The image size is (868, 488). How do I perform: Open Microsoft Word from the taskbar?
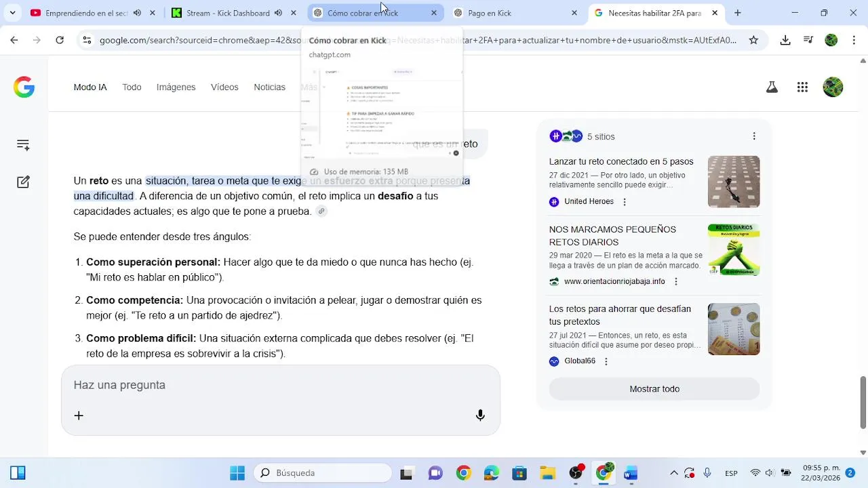631,473
